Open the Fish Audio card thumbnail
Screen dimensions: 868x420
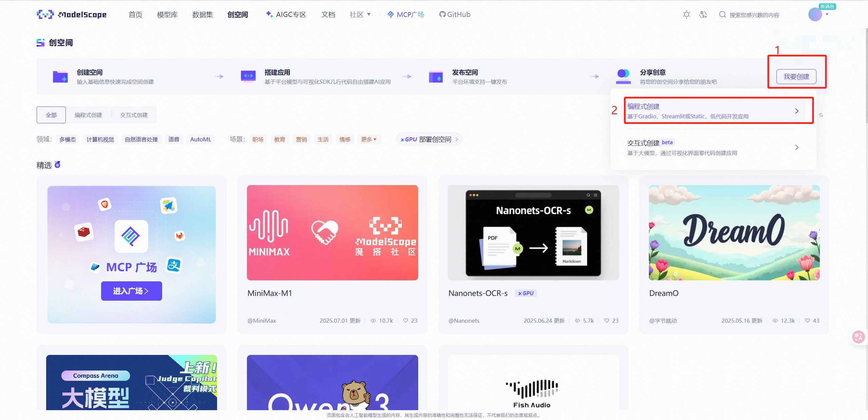(x=533, y=382)
